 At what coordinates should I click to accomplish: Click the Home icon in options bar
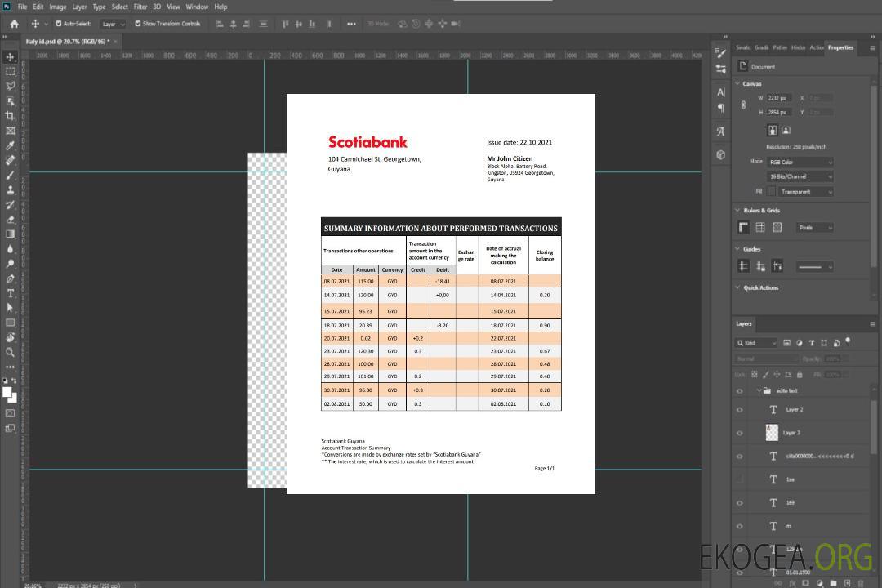coord(14,24)
